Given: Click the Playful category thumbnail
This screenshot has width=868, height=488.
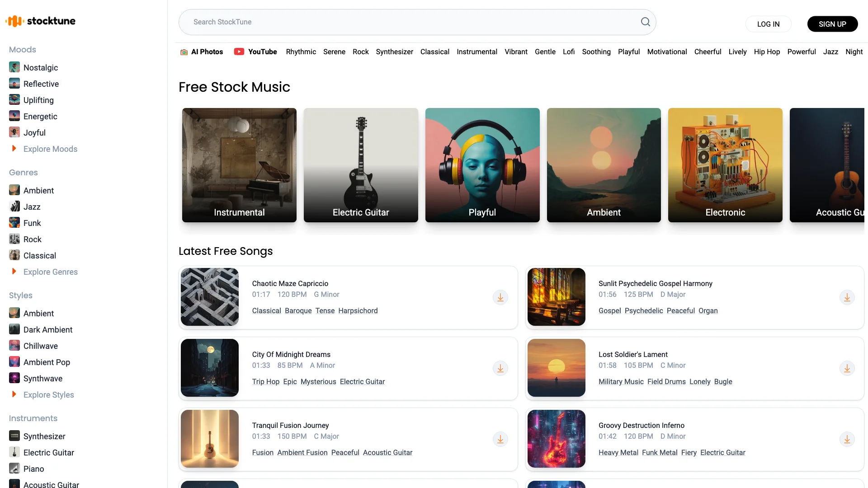Looking at the screenshot, I should point(481,164).
